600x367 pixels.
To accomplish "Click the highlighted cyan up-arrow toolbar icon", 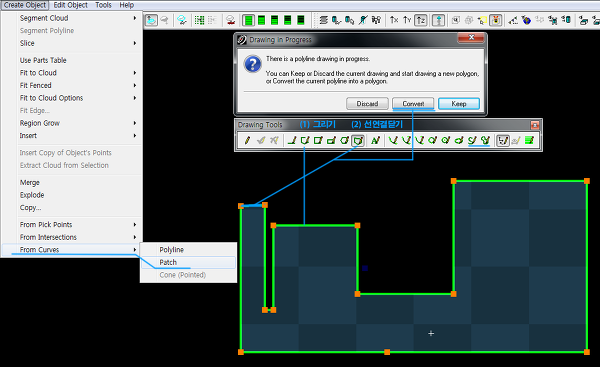I will coord(438,20).
